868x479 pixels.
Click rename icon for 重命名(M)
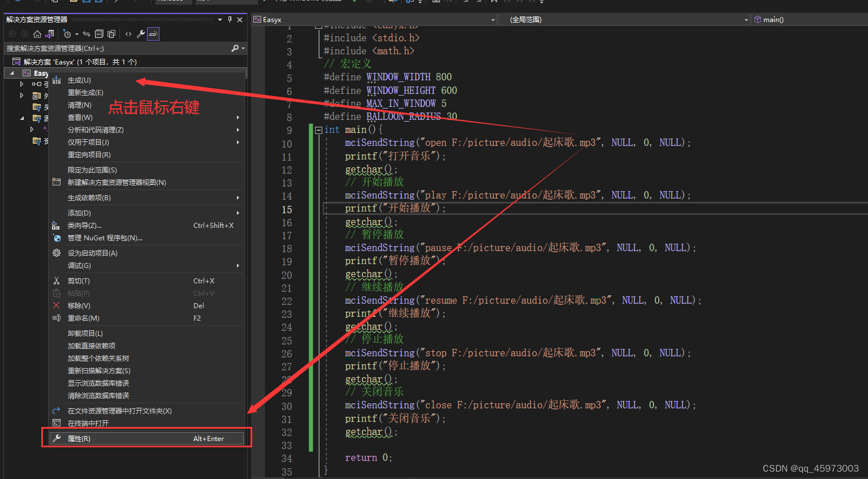56,318
